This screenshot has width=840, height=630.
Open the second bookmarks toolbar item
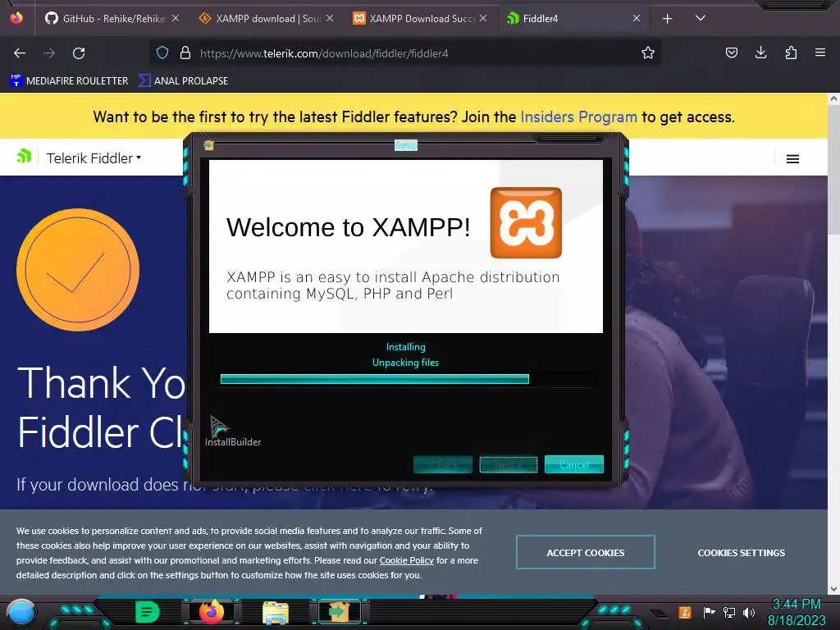[183, 81]
